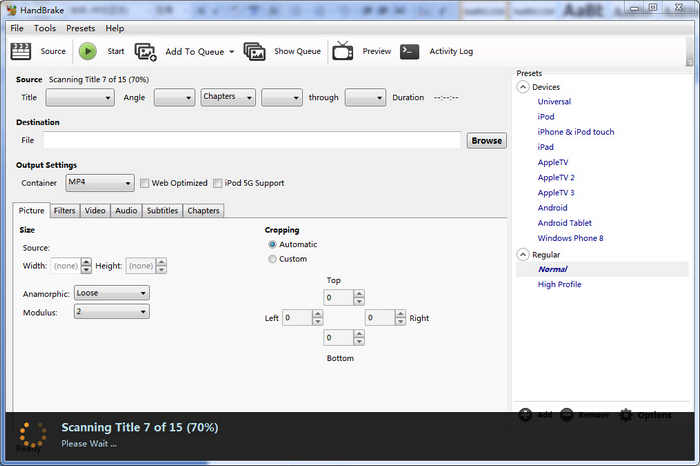Enable the Web Optimized checkbox
The height and width of the screenshot is (466, 700).
[x=144, y=183]
